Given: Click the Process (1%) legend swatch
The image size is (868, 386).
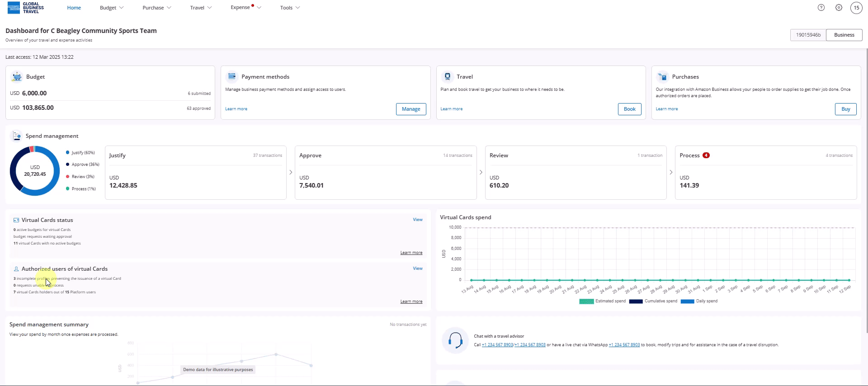Looking at the screenshot, I should click(68, 188).
